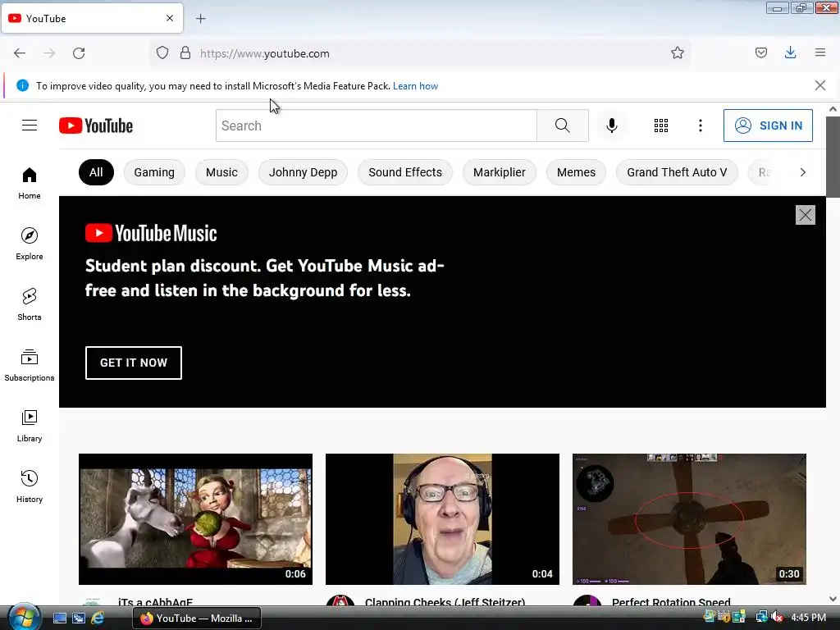This screenshot has width=840, height=630.
Task: Open tracking protection shield icon
Action: pyautogui.click(x=162, y=53)
